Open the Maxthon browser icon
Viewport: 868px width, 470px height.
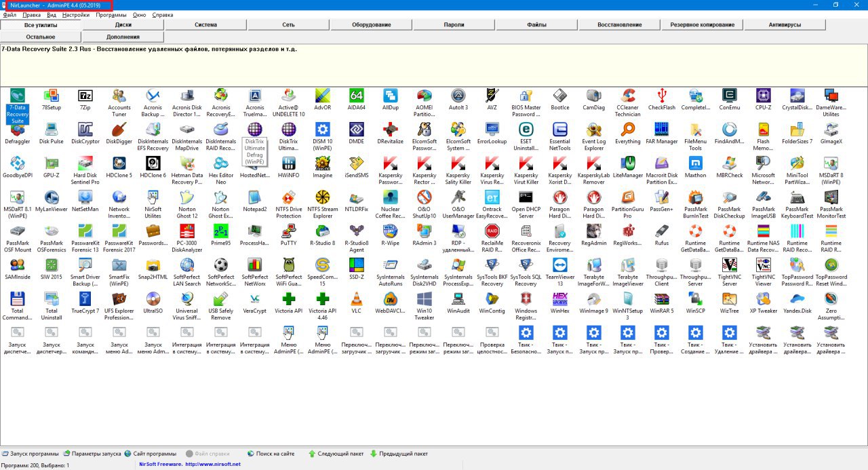[x=696, y=163]
